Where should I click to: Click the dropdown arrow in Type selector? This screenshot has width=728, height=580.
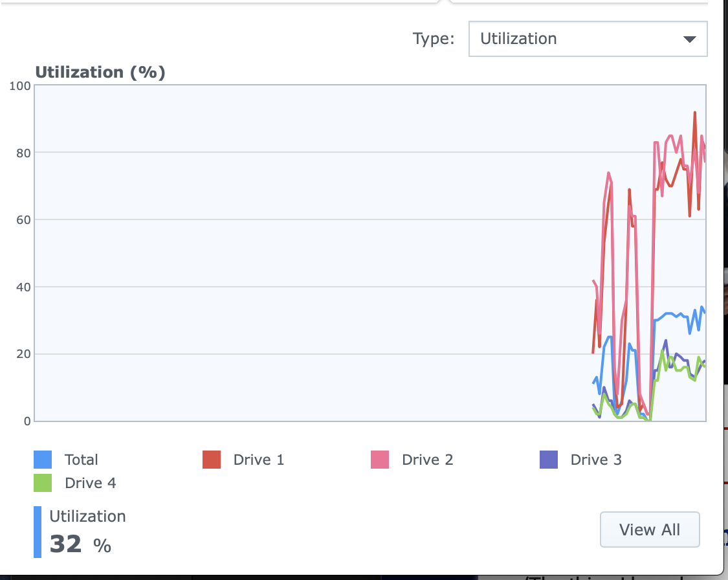(x=689, y=39)
